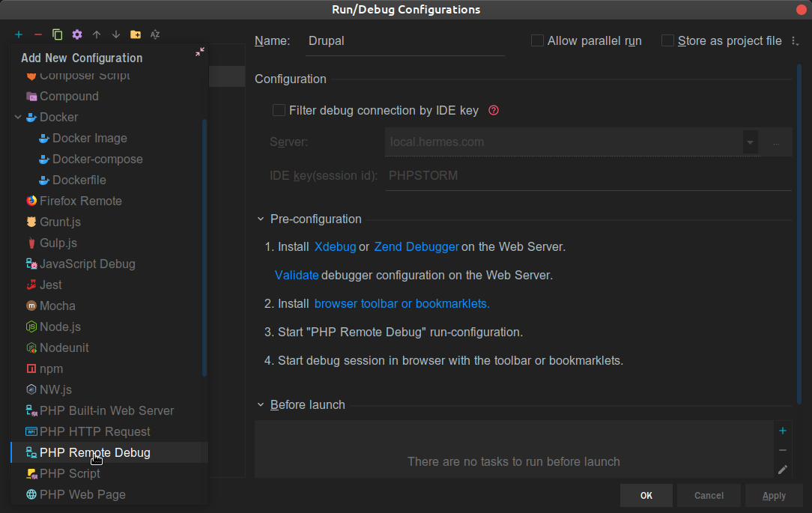The image size is (812, 513).
Task: Choose Dockerfile configuration type
Action: pos(109,180)
